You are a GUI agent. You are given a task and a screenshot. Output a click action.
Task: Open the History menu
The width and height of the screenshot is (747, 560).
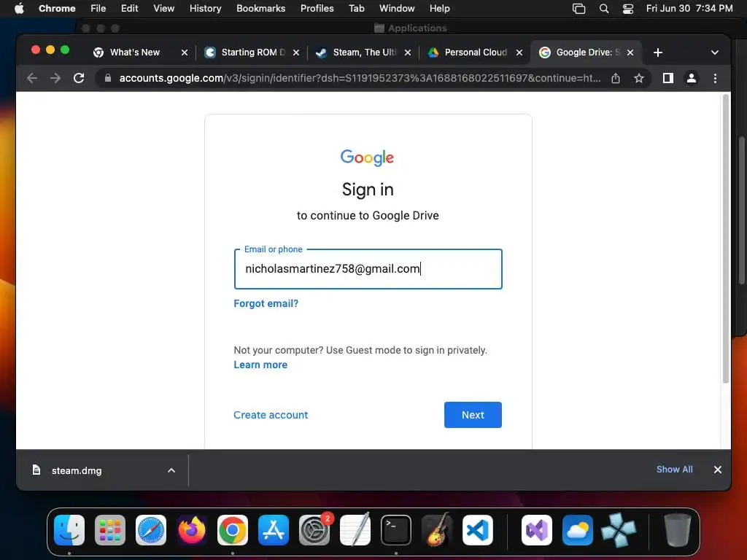[205, 9]
